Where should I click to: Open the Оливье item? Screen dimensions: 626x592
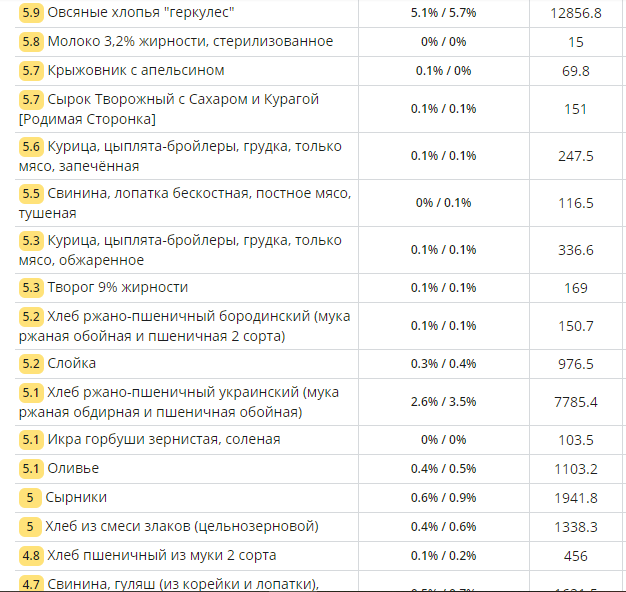pos(74,468)
